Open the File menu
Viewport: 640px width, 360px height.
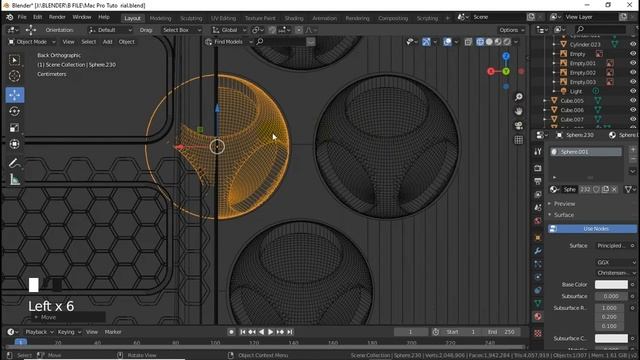22,17
